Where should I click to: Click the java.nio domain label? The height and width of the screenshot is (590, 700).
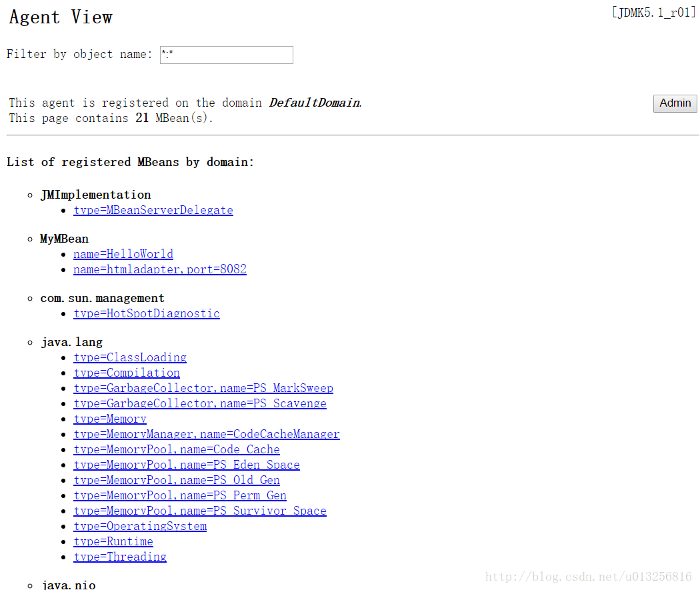(x=69, y=585)
